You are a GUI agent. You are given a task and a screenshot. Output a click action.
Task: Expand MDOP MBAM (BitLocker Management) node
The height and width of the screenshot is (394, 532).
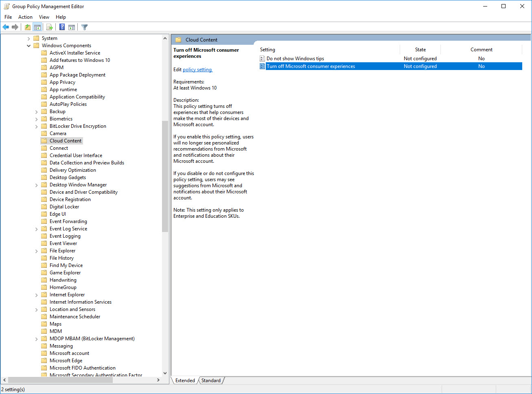click(37, 339)
